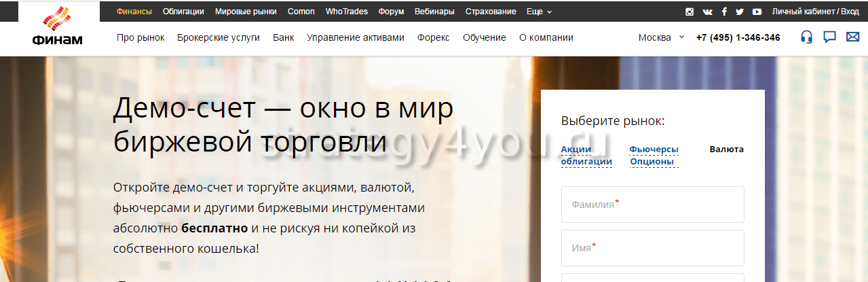This screenshot has height=282, width=868.
Task: Expand the Москва city dropdown
Action: 662,37
